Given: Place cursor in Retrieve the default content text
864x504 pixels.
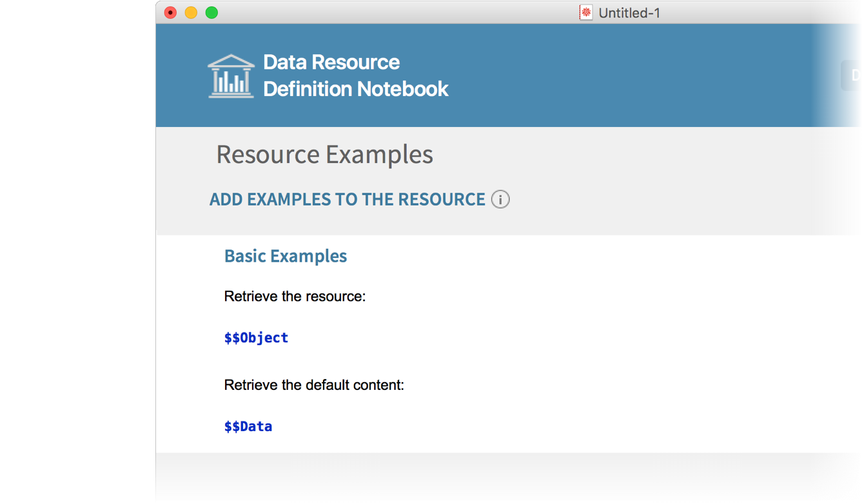Looking at the screenshot, I should coord(314,385).
